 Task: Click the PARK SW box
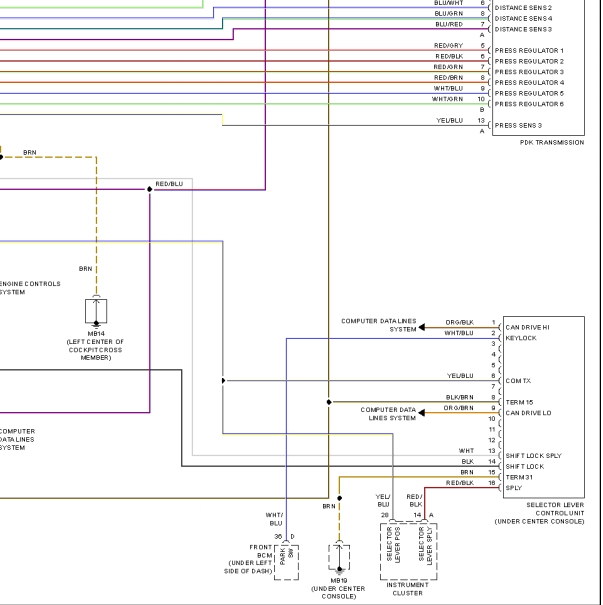point(286,562)
